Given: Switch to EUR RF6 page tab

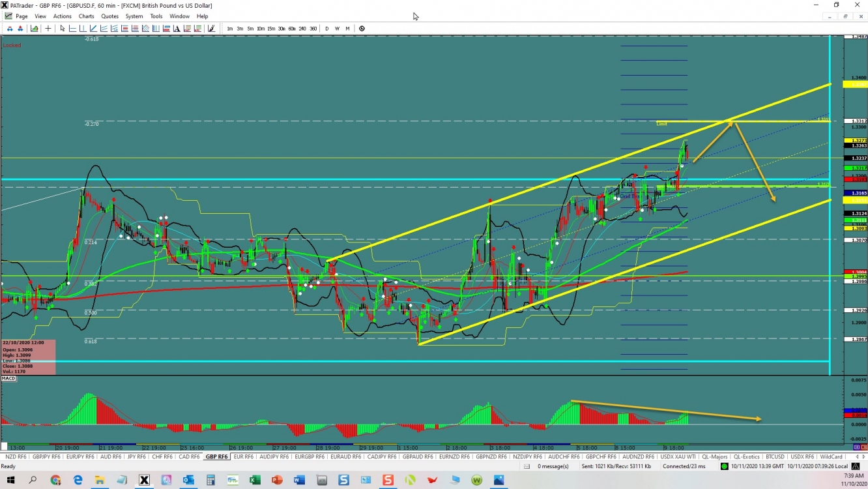Looking at the screenshot, I should (x=243, y=457).
